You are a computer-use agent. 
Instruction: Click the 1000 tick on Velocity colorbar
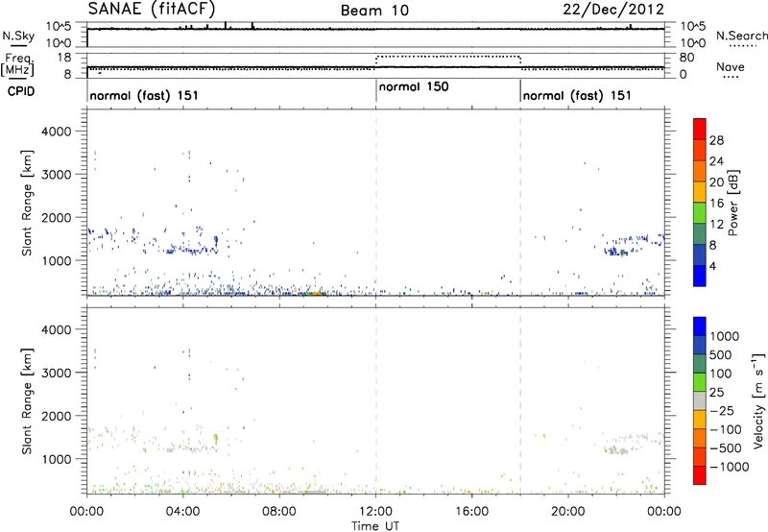(x=724, y=336)
